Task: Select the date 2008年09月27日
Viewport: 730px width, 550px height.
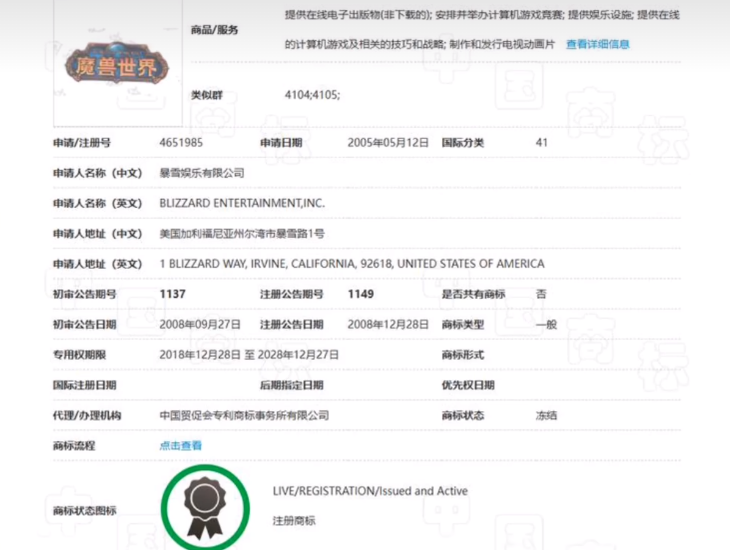Action: pyautogui.click(x=200, y=325)
